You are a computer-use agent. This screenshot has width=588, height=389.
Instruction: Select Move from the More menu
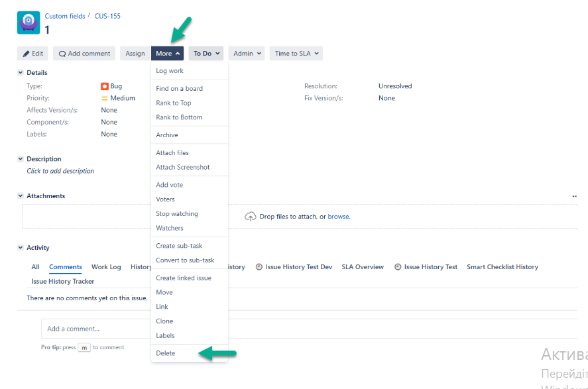pyautogui.click(x=190, y=292)
